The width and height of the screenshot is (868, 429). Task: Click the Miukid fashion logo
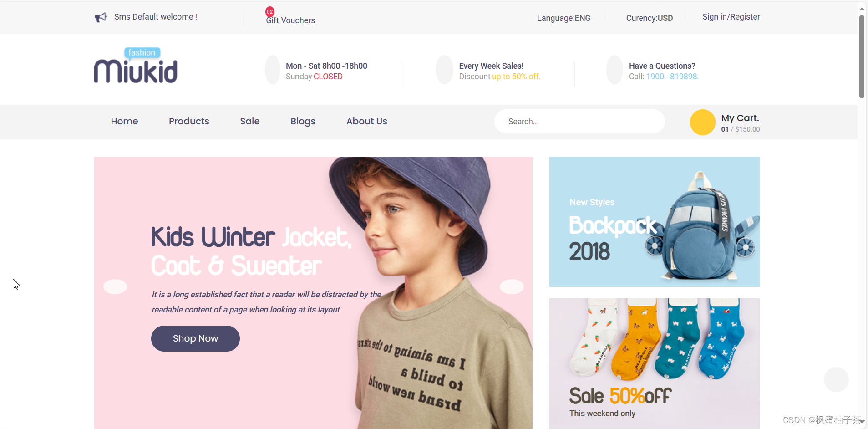click(x=136, y=66)
